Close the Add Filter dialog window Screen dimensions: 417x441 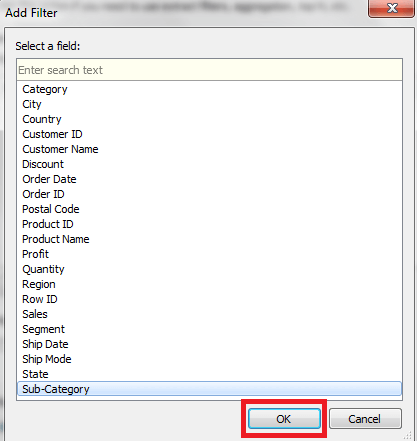click(x=391, y=8)
